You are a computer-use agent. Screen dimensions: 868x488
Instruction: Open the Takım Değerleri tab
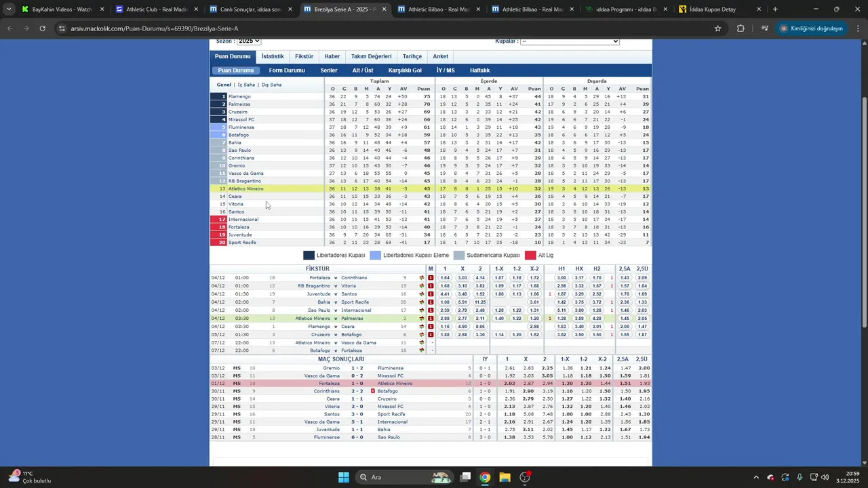(371, 57)
